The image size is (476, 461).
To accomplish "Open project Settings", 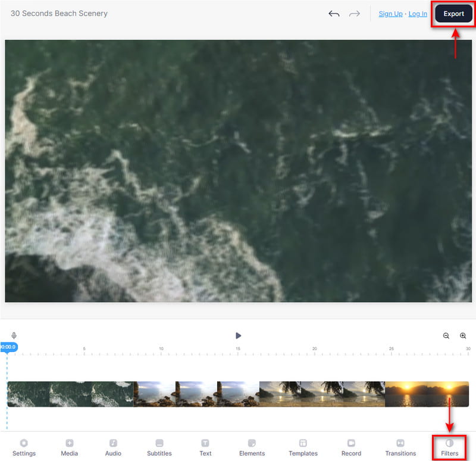I will [24, 447].
